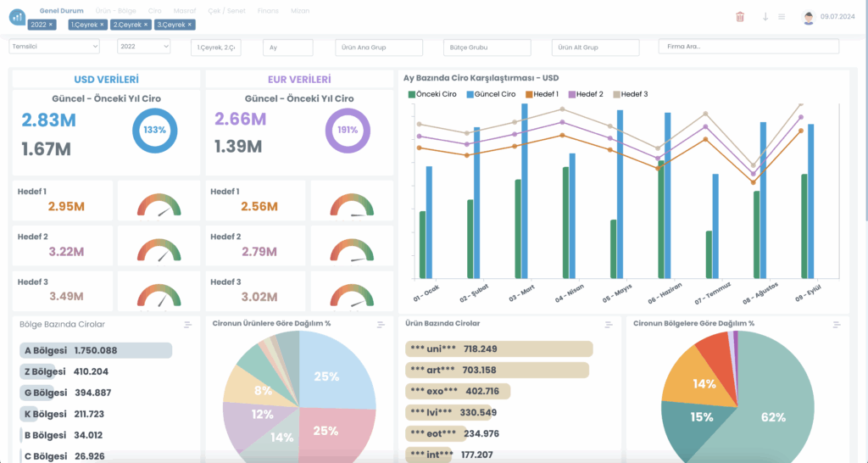Click the download arrow icon

tap(765, 17)
